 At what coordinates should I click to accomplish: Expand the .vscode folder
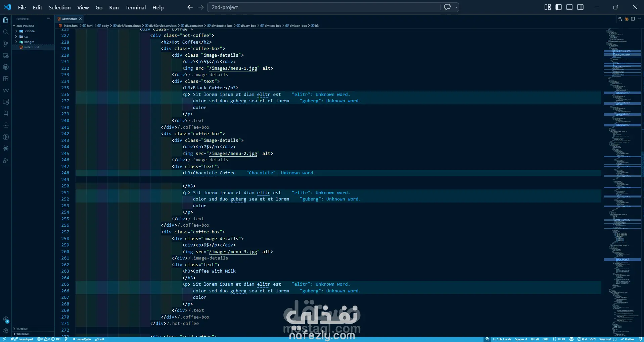click(33, 31)
